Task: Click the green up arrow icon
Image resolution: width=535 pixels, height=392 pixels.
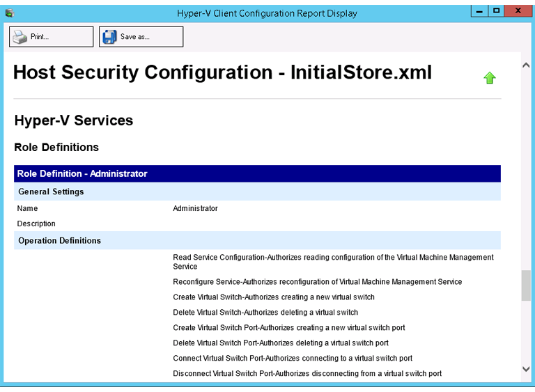Action: [x=489, y=78]
